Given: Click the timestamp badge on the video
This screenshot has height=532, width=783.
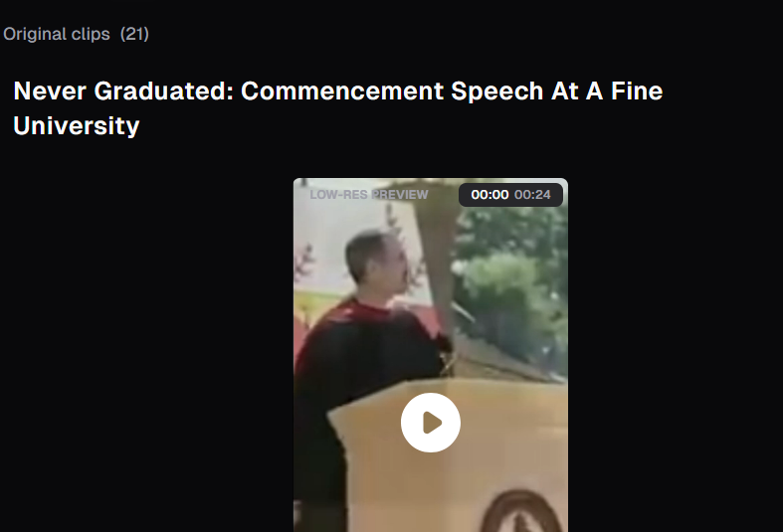Looking at the screenshot, I should coord(510,195).
